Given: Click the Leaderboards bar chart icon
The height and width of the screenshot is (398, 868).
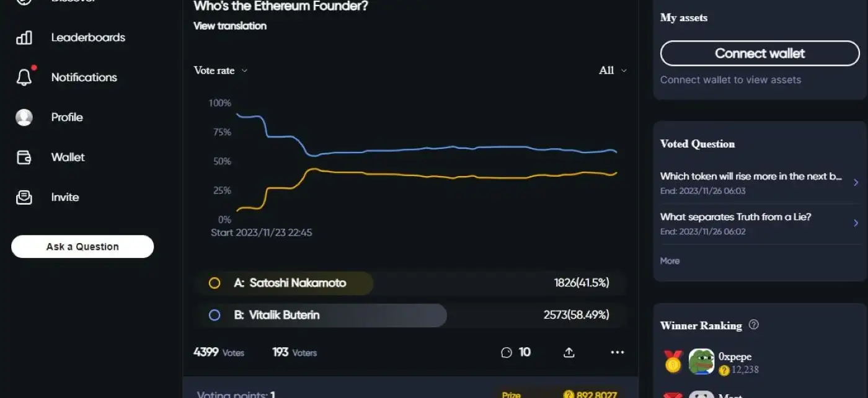Looking at the screenshot, I should 24,38.
